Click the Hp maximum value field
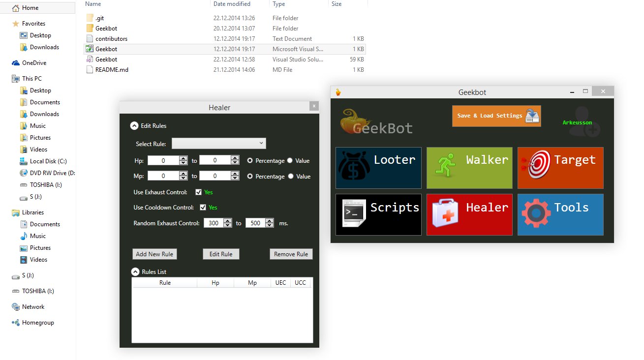The image size is (644, 360). click(215, 160)
